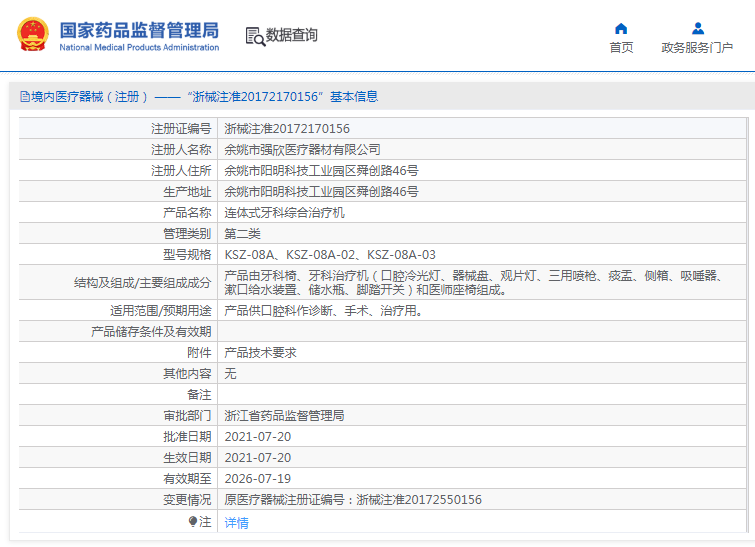Image resolution: width=755 pixels, height=547 pixels.
Task: Click the 注册人名称 row label
Action: pyautogui.click(x=181, y=150)
